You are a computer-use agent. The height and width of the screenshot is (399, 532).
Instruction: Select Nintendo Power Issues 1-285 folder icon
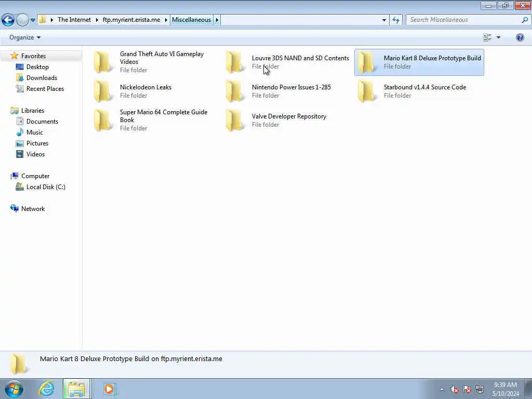point(235,91)
